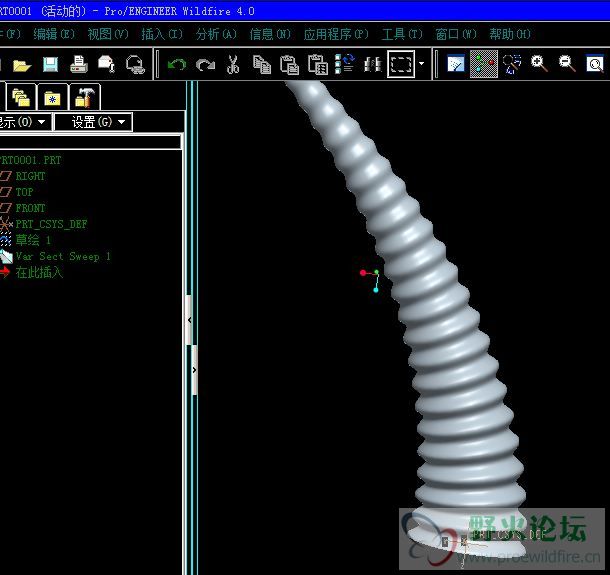Click the spin center axis marker
The image size is (610, 575).
click(370, 279)
